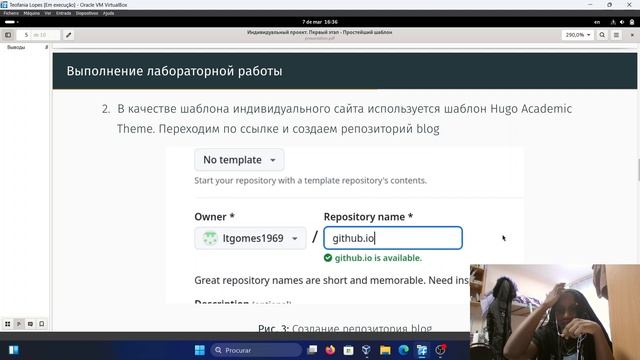Image resolution: width=640 pixels, height=360 pixels.
Task: Click the PDF viewer's vertical scrollbar
Action: pyautogui.click(x=638, y=169)
